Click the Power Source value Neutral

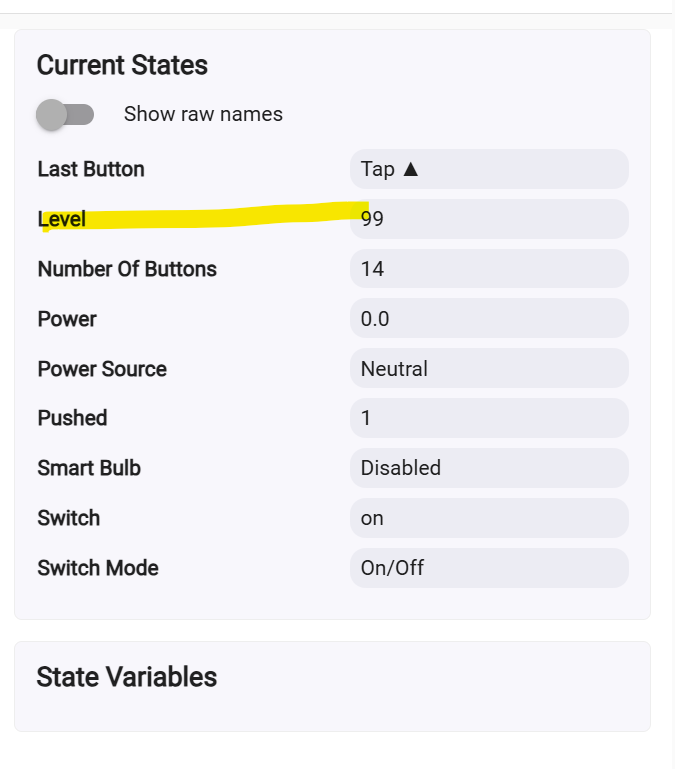coord(489,369)
